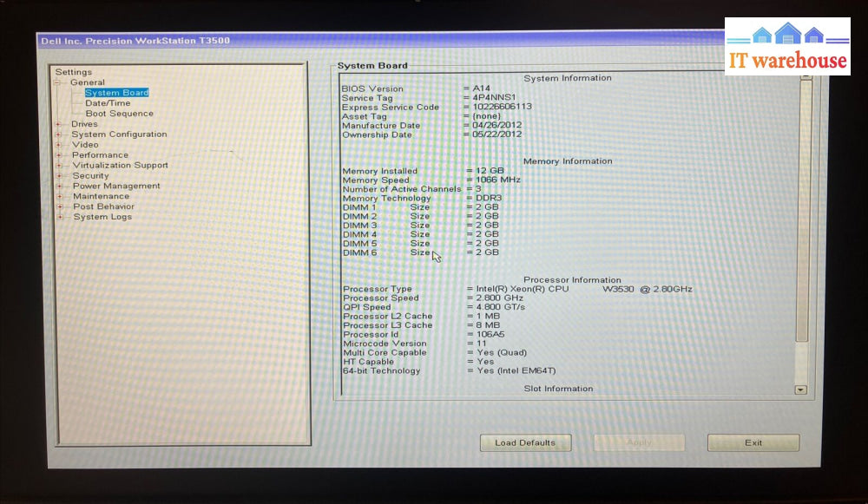
Task: Expand the Virtualization Support node
Action: pyautogui.click(x=59, y=166)
